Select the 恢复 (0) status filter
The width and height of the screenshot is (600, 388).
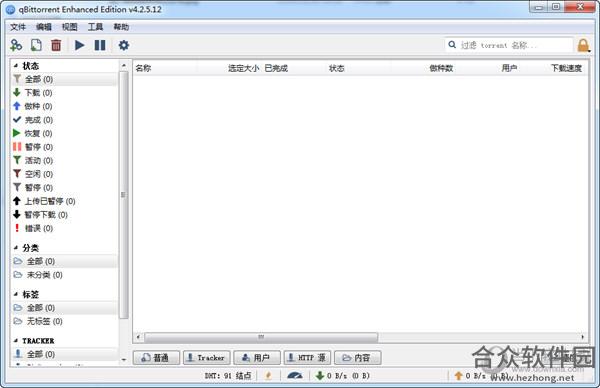64,133
